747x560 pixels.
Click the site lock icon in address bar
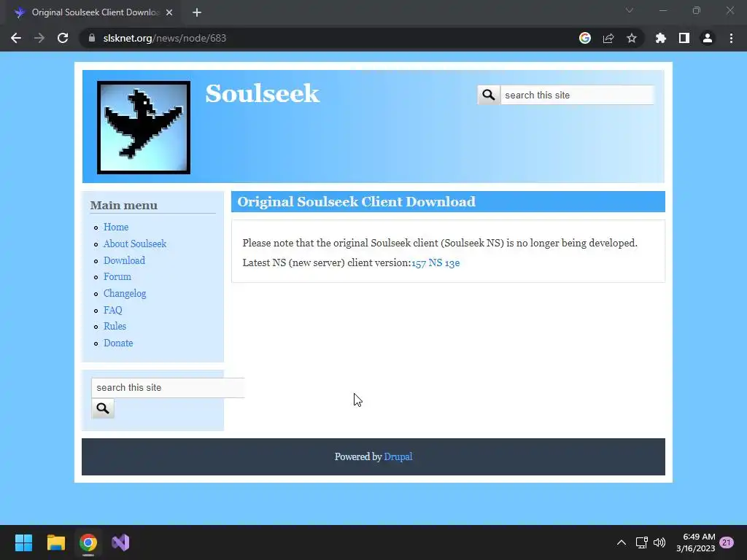coord(92,38)
